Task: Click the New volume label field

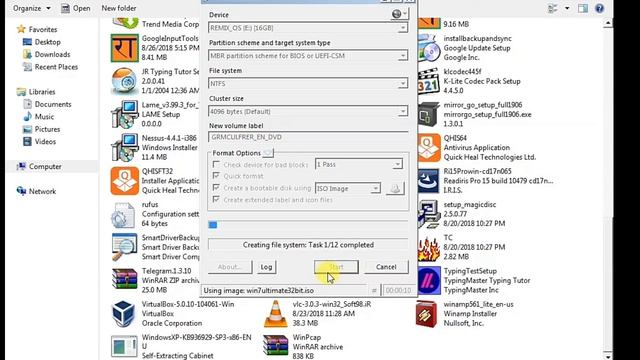Action: pos(308,137)
